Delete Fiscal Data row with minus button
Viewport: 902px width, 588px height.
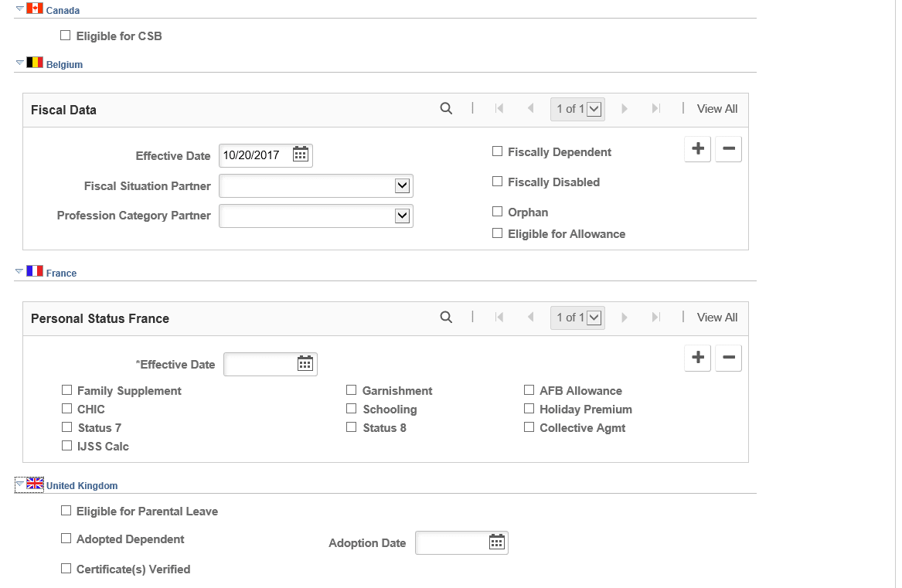(728, 149)
